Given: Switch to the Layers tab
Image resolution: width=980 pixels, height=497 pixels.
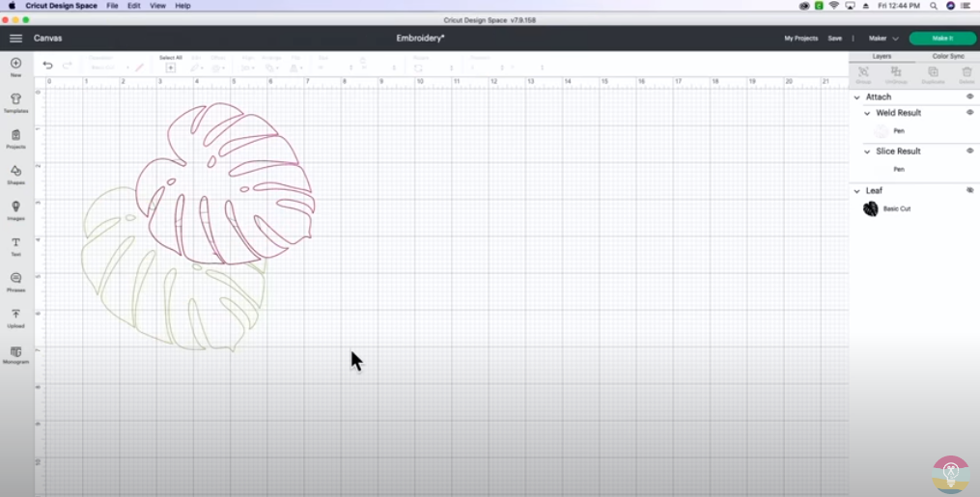Looking at the screenshot, I should [x=882, y=56].
